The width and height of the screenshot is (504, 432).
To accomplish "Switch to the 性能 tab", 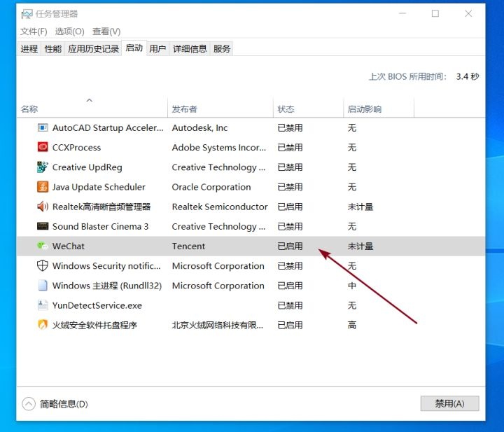I will click(53, 49).
